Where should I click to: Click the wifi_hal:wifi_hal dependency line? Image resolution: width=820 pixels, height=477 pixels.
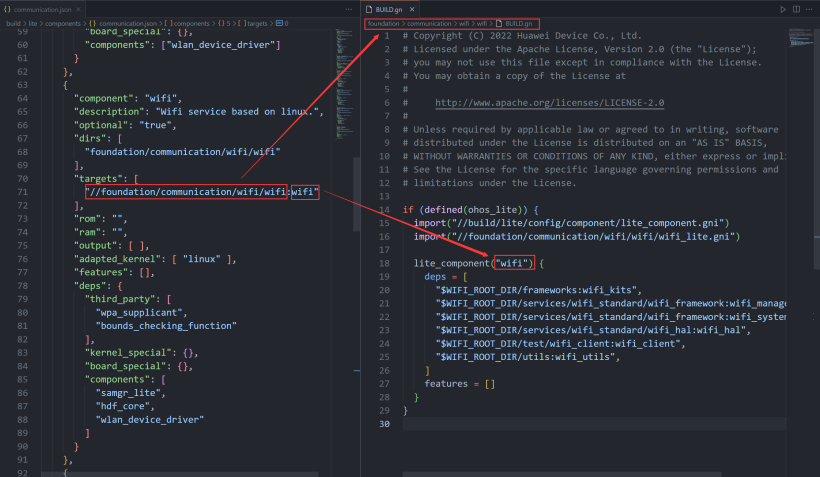pos(593,331)
